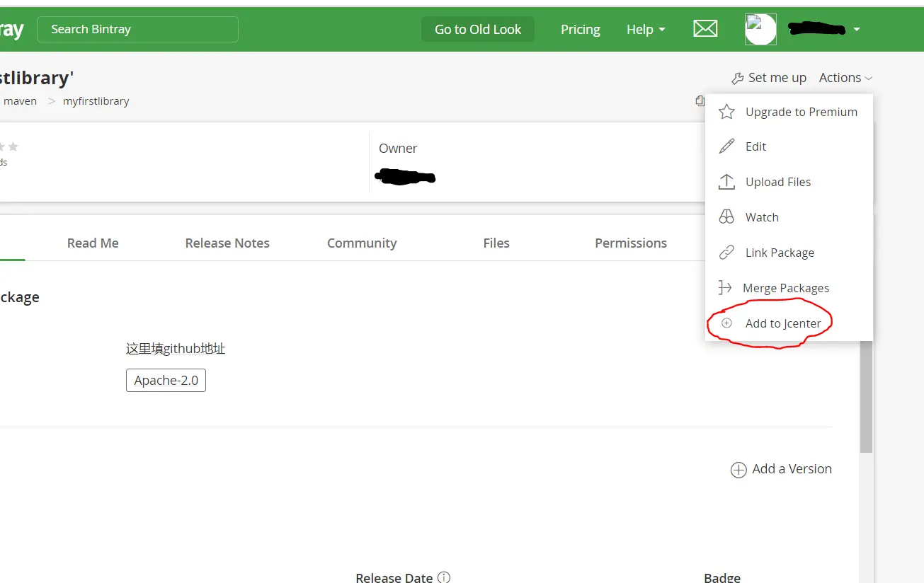Click myfirstlibrary breadcrumb link
The width and height of the screenshot is (924, 583).
click(96, 101)
